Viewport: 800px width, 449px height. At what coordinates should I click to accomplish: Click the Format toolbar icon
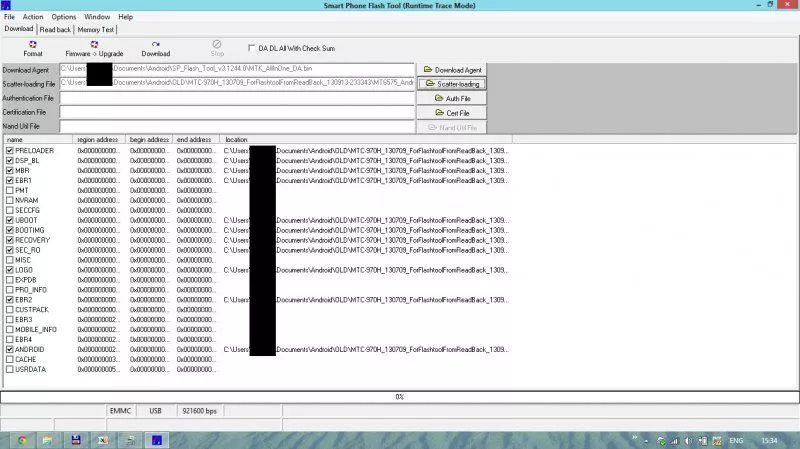click(x=33, y=47)
